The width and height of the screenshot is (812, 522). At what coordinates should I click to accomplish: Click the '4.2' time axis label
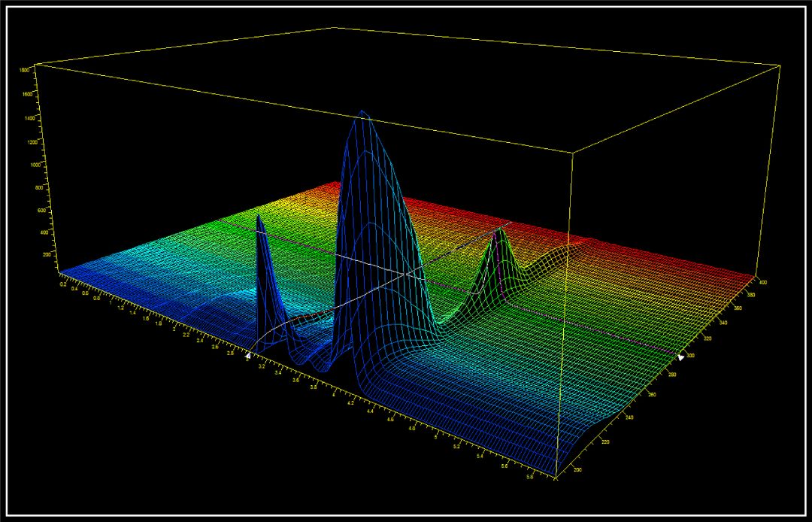click(350, 403)
